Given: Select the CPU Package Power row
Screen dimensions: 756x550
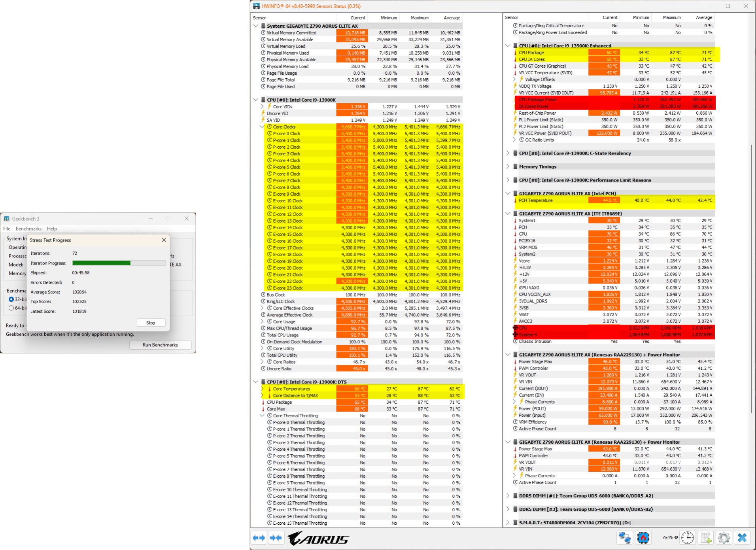Looking at the screenshot, I should tap(614, 100).
